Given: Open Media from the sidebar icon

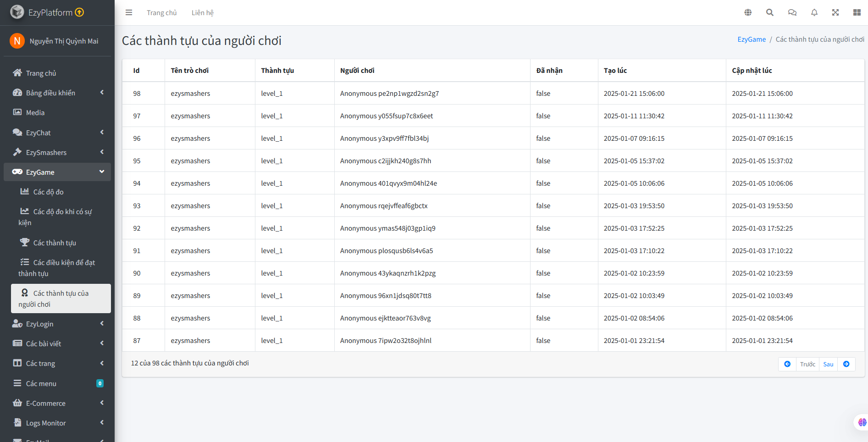Looking at the screenshot, I should tap(17, 112).
